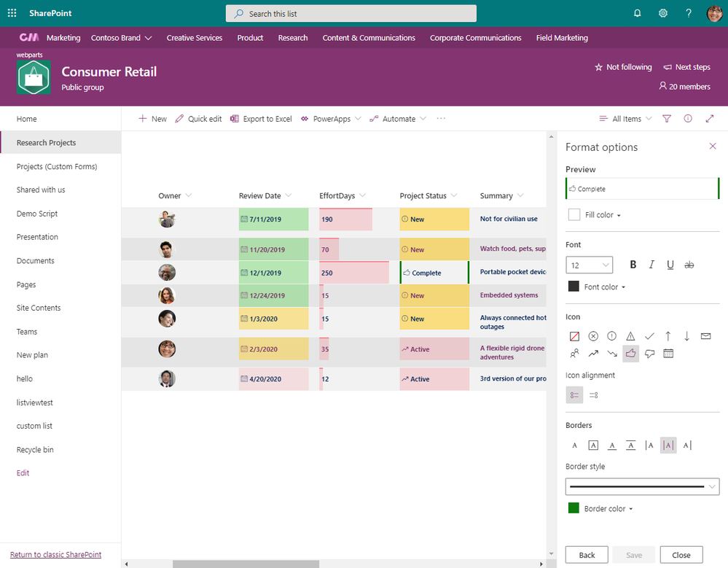Expand the Border color picker
Viewport: 728px width, 568px height.
point(600,508)
